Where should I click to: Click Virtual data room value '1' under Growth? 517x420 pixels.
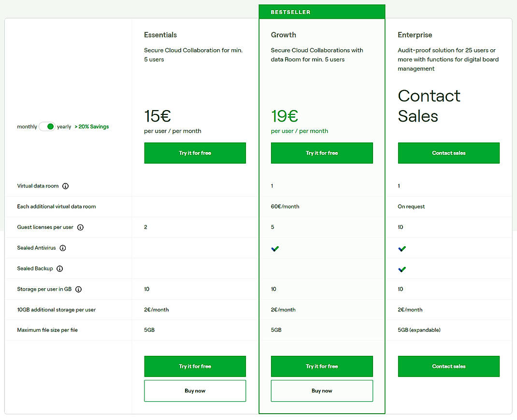pyautogui.click(x=272, y=186)
